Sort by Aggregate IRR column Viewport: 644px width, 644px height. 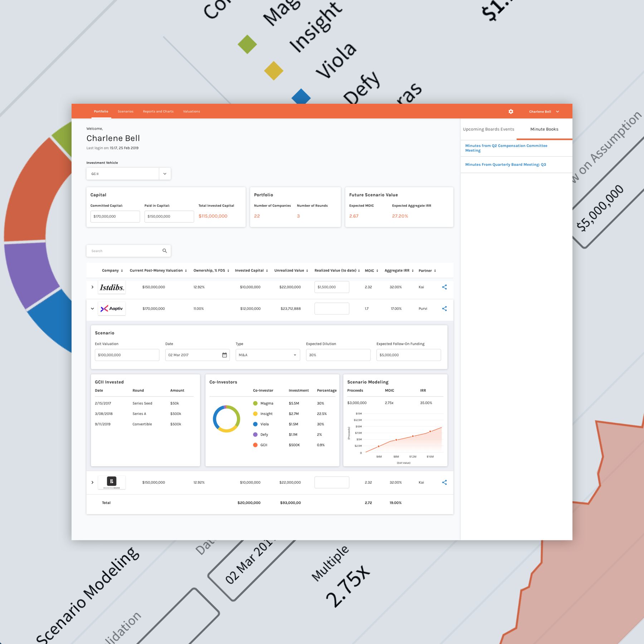pos(399,271)
